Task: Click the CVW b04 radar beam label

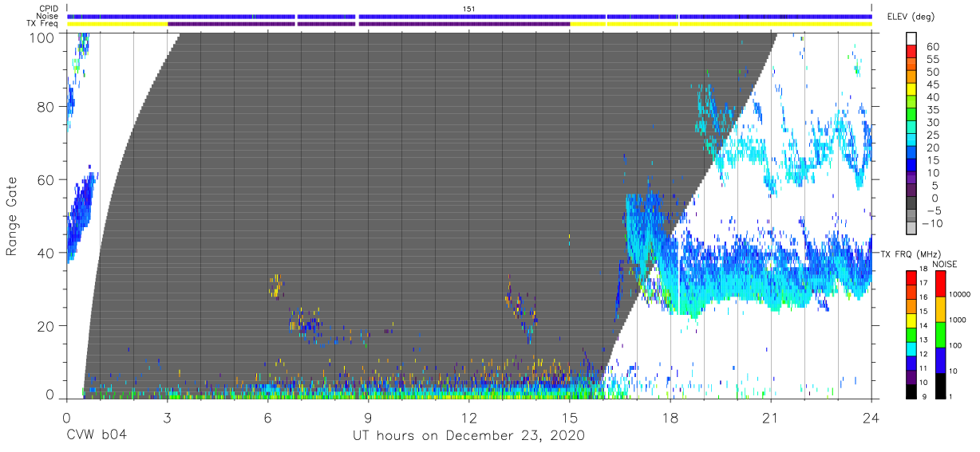Action: click(x=97, y=436)
